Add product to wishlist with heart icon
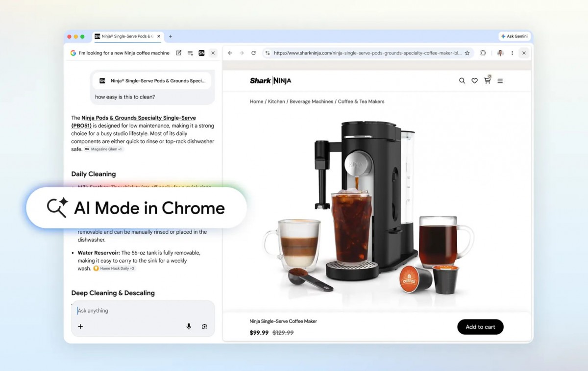Image resolution: width=588 pixels, height=371 pixels. point(474,80)
